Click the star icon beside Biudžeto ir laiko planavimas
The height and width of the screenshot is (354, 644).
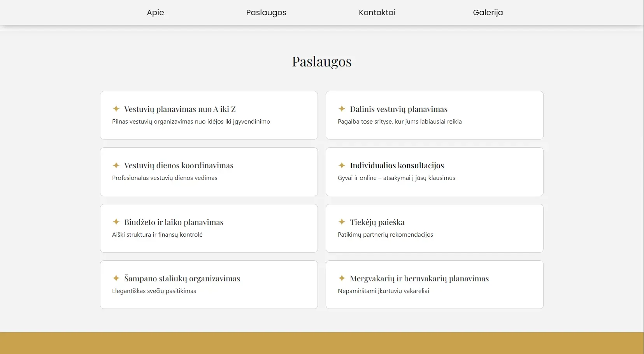pos(116,222)
